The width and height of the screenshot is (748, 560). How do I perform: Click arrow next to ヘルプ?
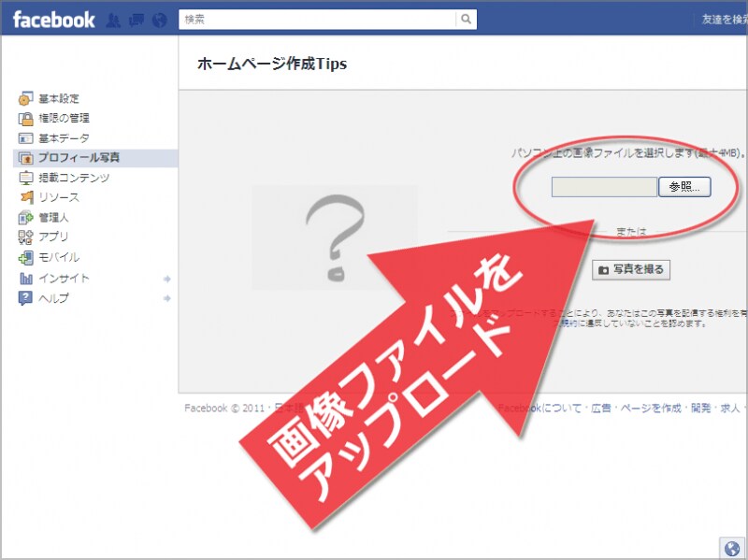167,298
